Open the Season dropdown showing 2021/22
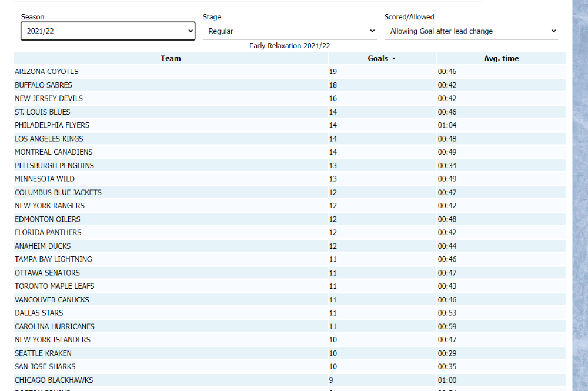588x391 pixels. [x=108, y=31]
